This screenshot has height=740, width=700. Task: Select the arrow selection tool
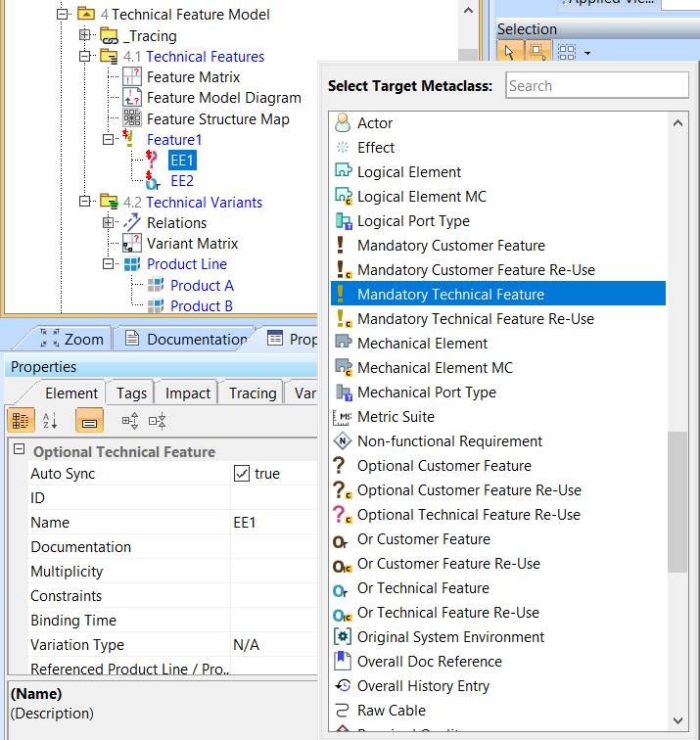point(510,52)
